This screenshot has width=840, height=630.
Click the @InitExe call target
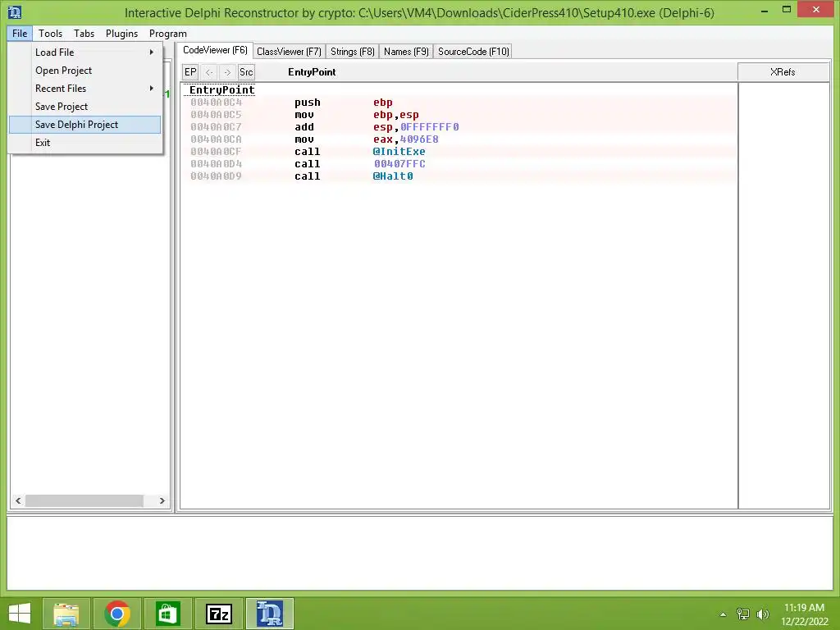399,152
